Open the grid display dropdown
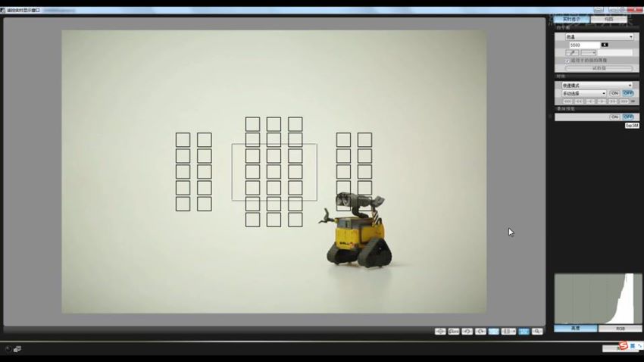 pos(508,331)
